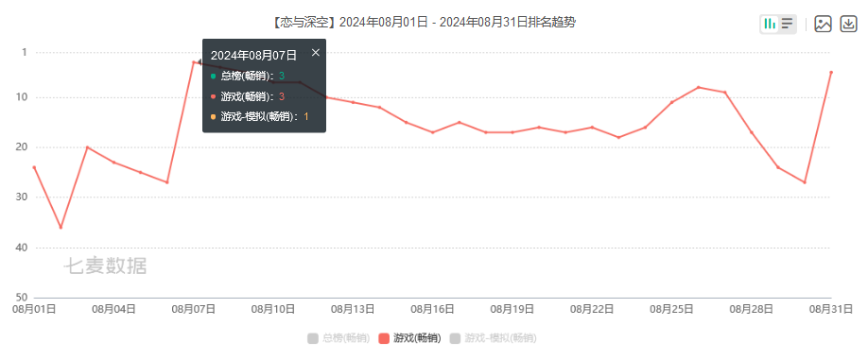Toggle 总榜(畅销) legend series
This screenshot has height=360, width=868.
339,338
